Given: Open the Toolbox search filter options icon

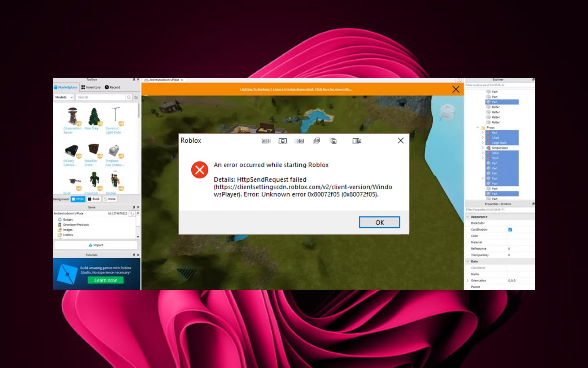Looking at the screenshot, I should click(x=136, y=97).
